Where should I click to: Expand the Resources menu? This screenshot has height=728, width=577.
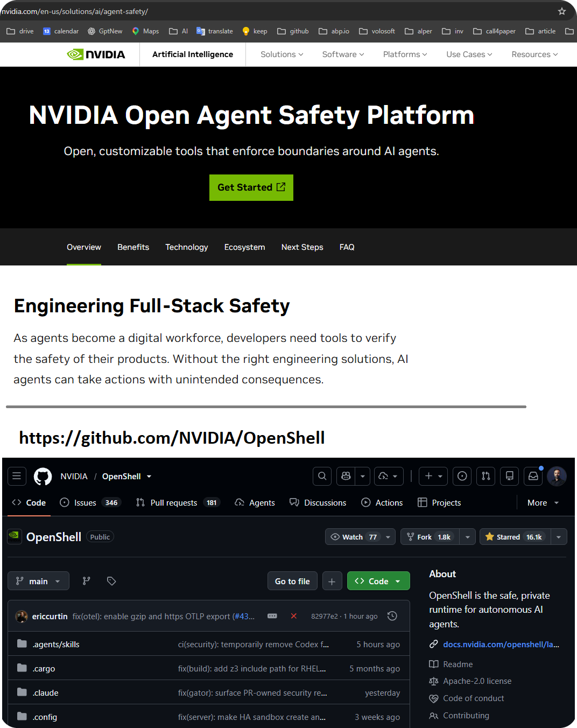pyautogui.click(x=535, y=54)
